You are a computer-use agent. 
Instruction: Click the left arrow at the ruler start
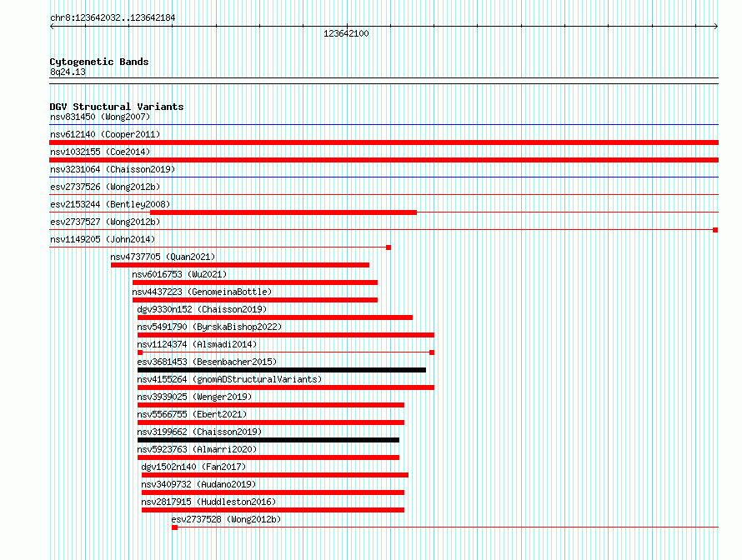52,27
